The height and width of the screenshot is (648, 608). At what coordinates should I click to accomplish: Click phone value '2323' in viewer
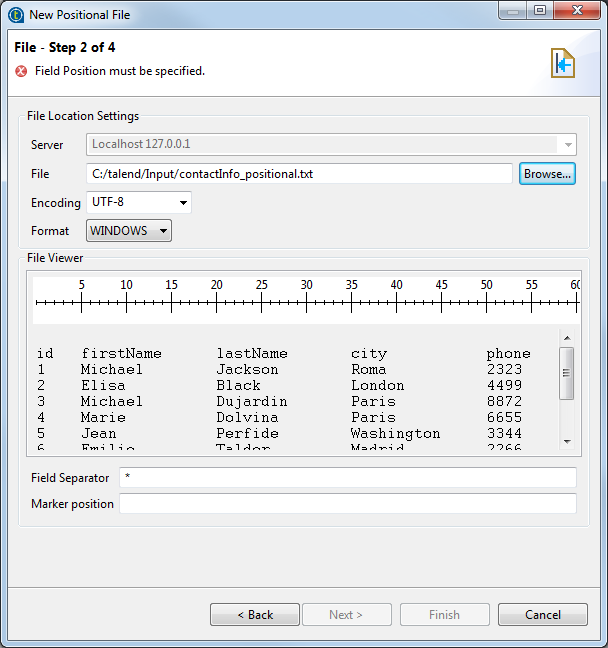coord(504,369)
